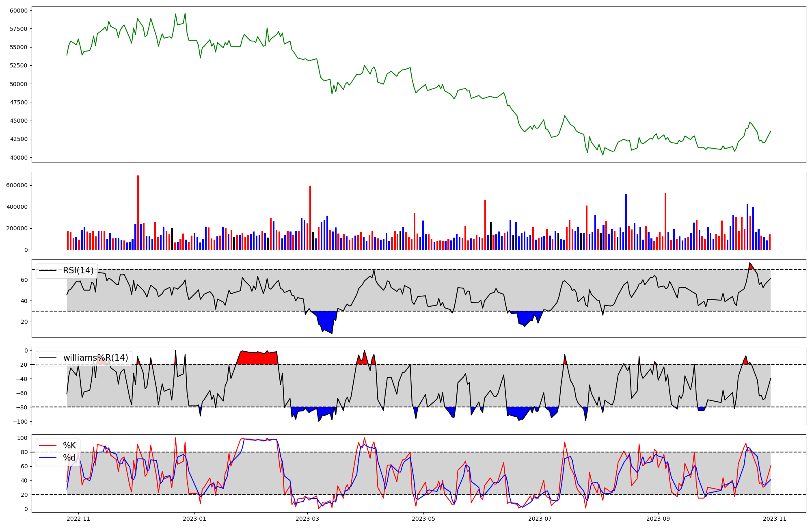Click the 40000 price axis label
This screenshot has width=812, height=528.
pos(19,158)
